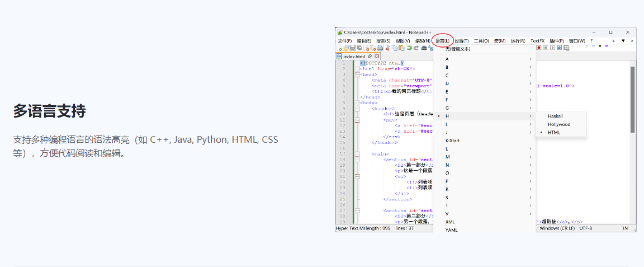Open the 语言(L) menu

[x=442, y=41]
